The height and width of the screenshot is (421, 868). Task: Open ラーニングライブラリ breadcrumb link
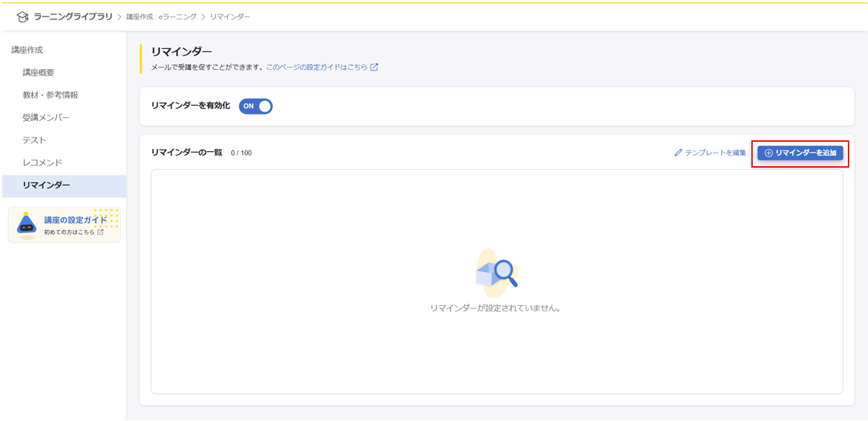(x=73, y=17)
